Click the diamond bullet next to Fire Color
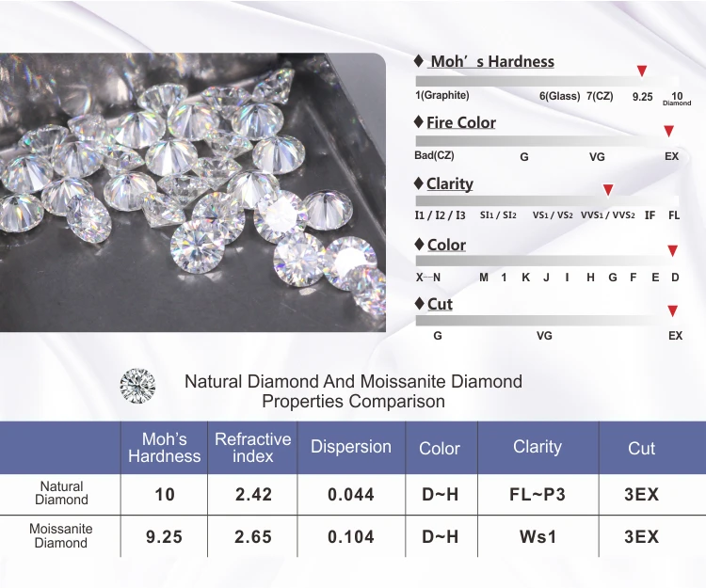This screenshot has width=706, height=588. [419, 122]
